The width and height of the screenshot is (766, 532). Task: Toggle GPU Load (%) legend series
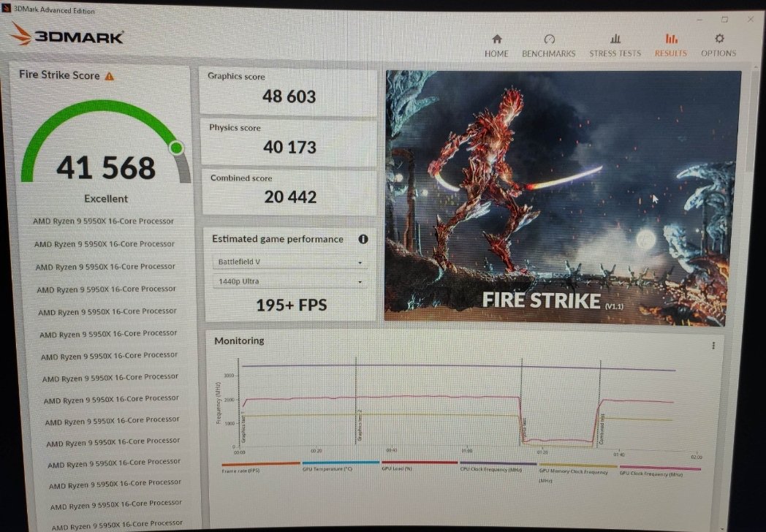click(x=419, y=465)
